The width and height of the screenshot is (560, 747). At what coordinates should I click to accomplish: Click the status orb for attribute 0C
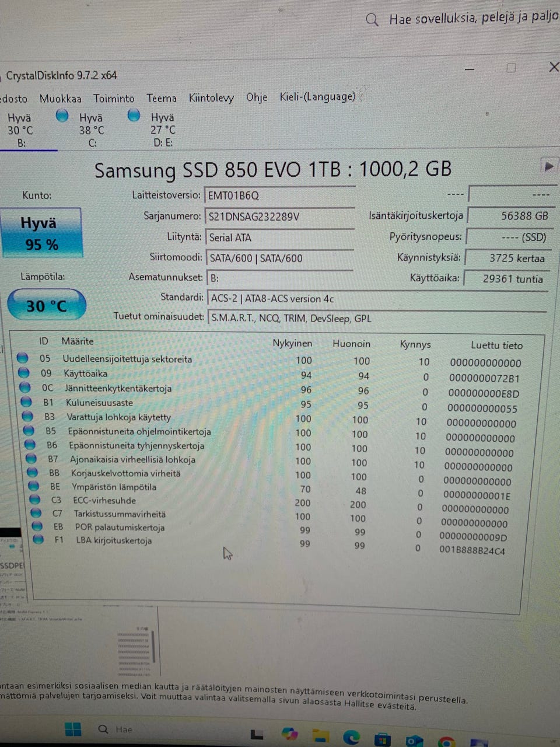tap(25, 387)
